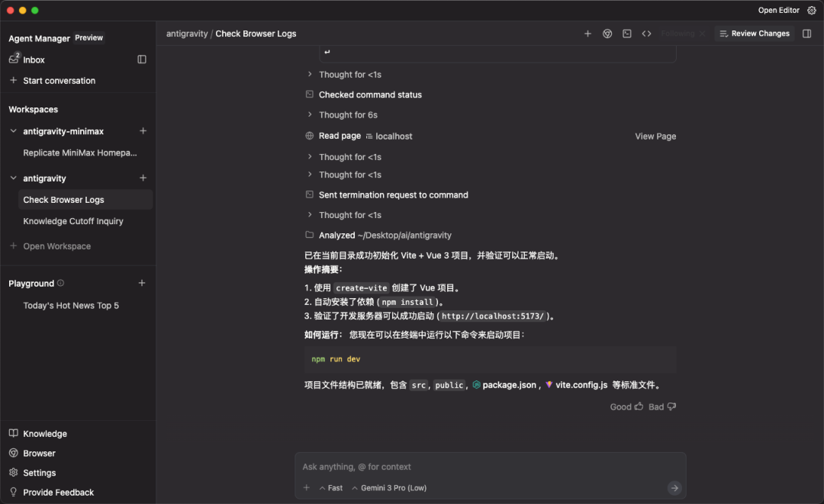The width and height of the screenshot is (824, 504).
Task: Click View Page for the localhost page
Action: pos(655,136)
